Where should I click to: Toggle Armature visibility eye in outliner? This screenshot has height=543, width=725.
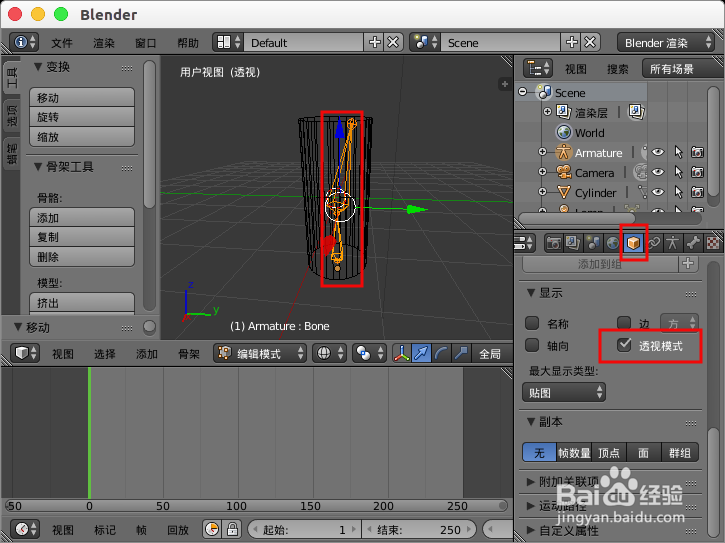657,152
